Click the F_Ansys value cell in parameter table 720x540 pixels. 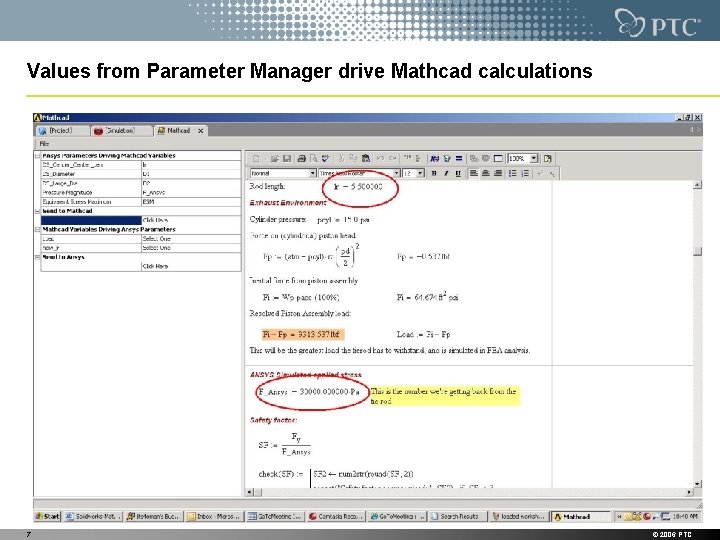point(191,192)
